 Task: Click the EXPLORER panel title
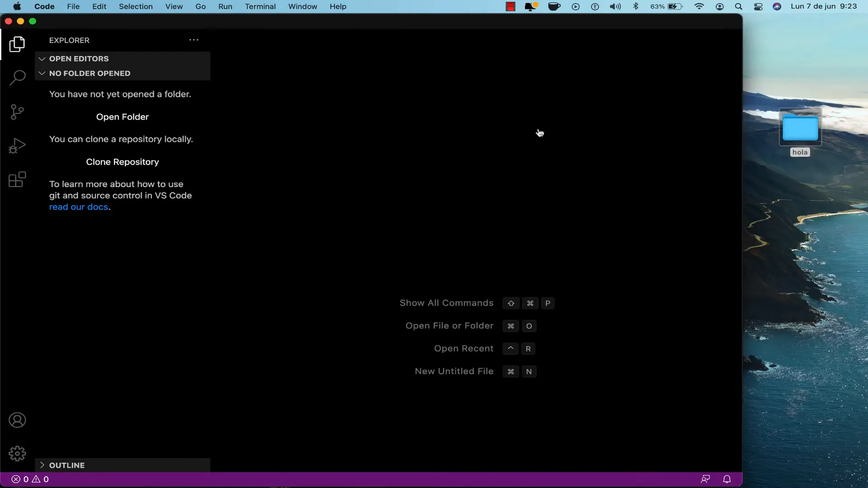pos(69,40)
